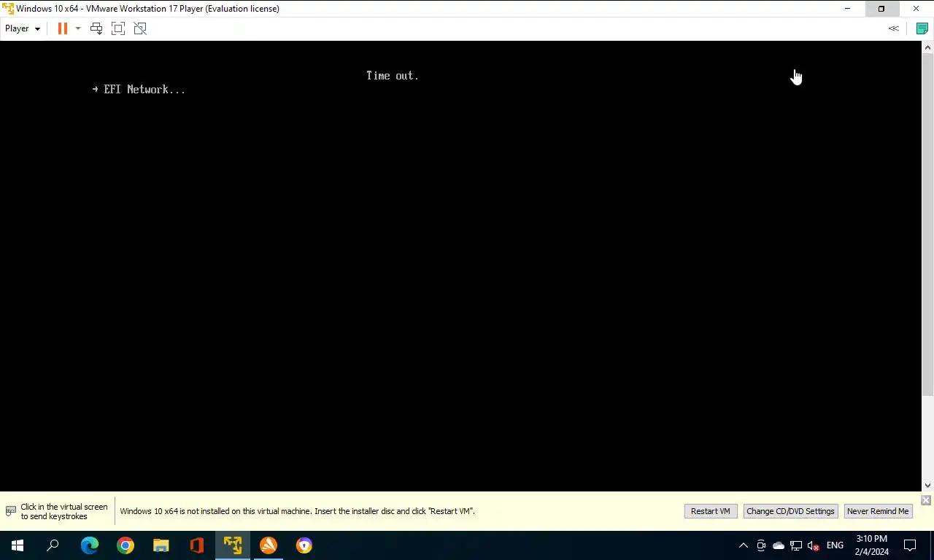The image size is (934, 560).
Task: Pause the virtual machine
Action: coord(63,28)
